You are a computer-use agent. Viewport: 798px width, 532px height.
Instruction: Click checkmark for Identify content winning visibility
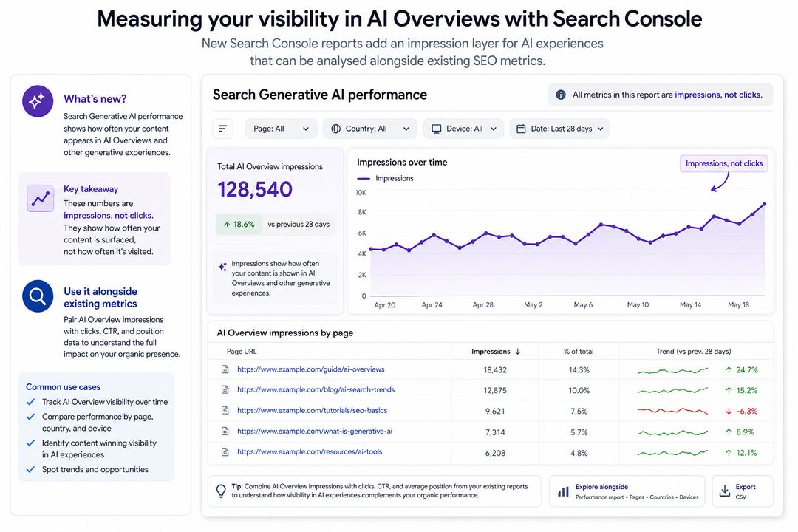[30, 443]
